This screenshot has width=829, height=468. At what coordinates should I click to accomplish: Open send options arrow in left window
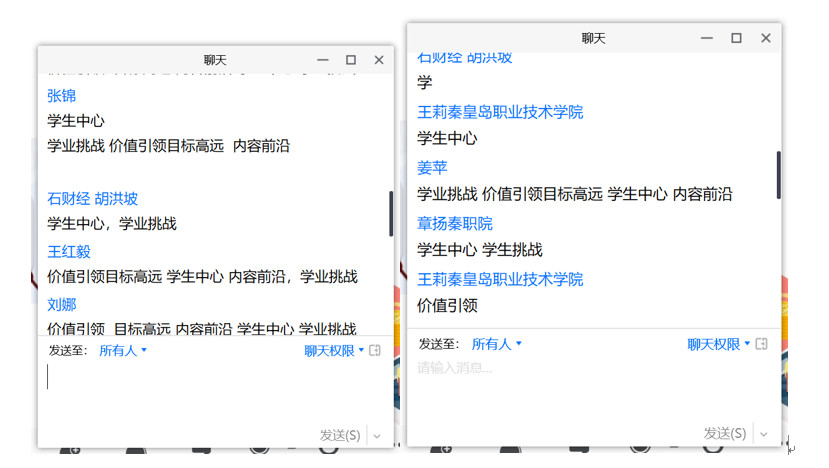point(377,435)
